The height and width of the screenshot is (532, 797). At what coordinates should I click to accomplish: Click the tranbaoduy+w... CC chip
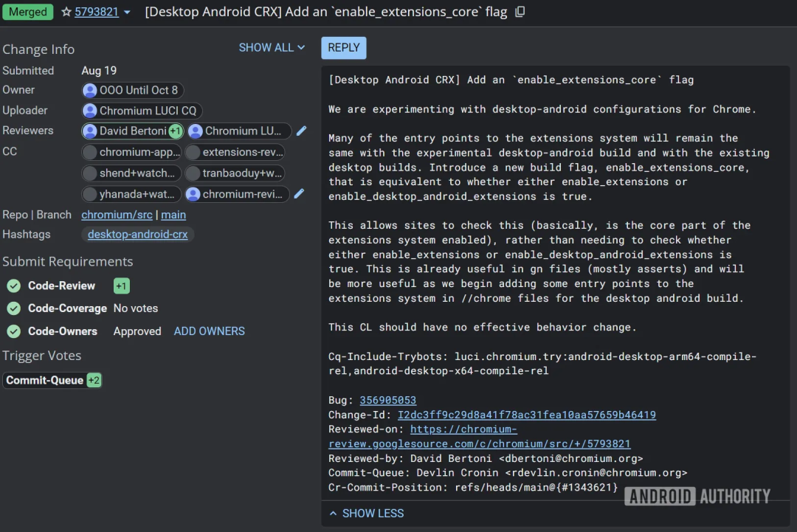tap(235, 173)
